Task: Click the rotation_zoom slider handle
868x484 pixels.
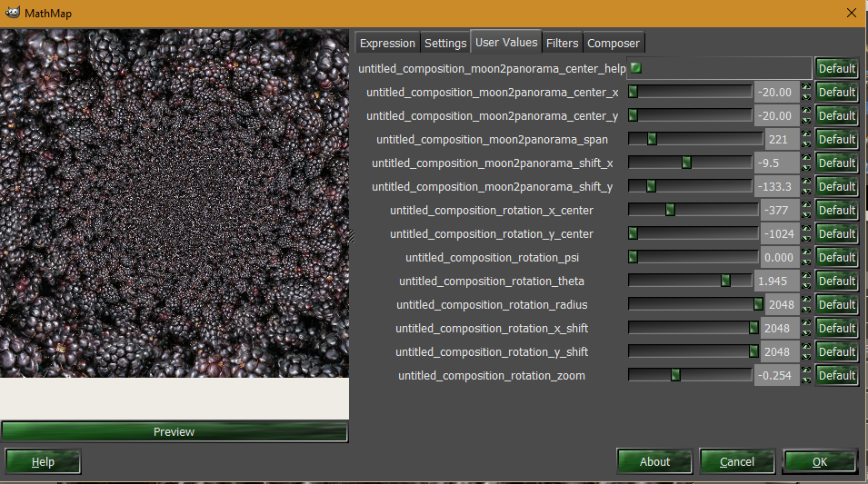Action: pos(675,376)
